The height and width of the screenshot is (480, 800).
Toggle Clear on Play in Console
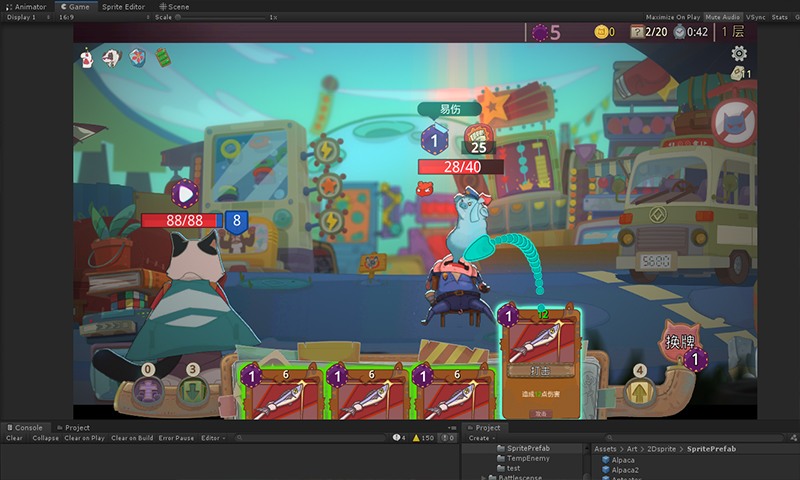[x=85, y=438]
